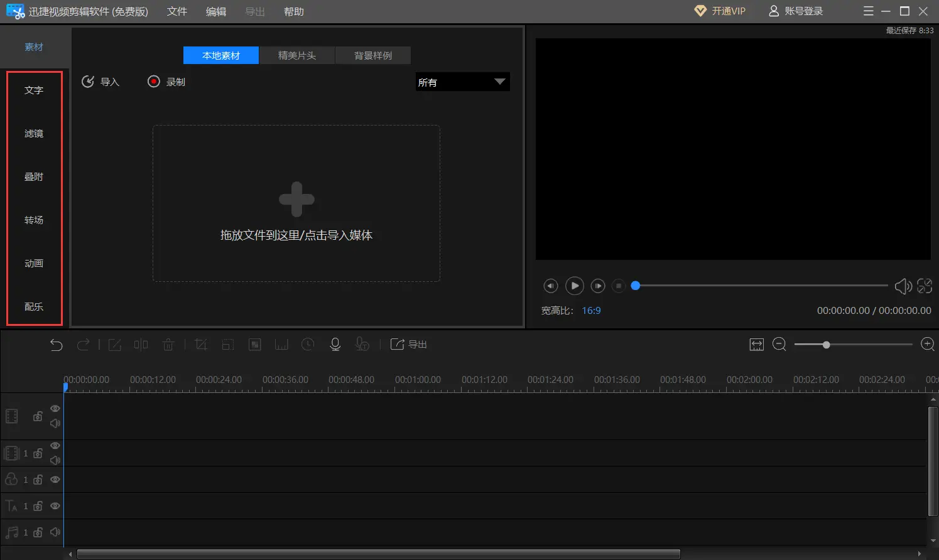Mute the main video track audio

click(55, 423)
